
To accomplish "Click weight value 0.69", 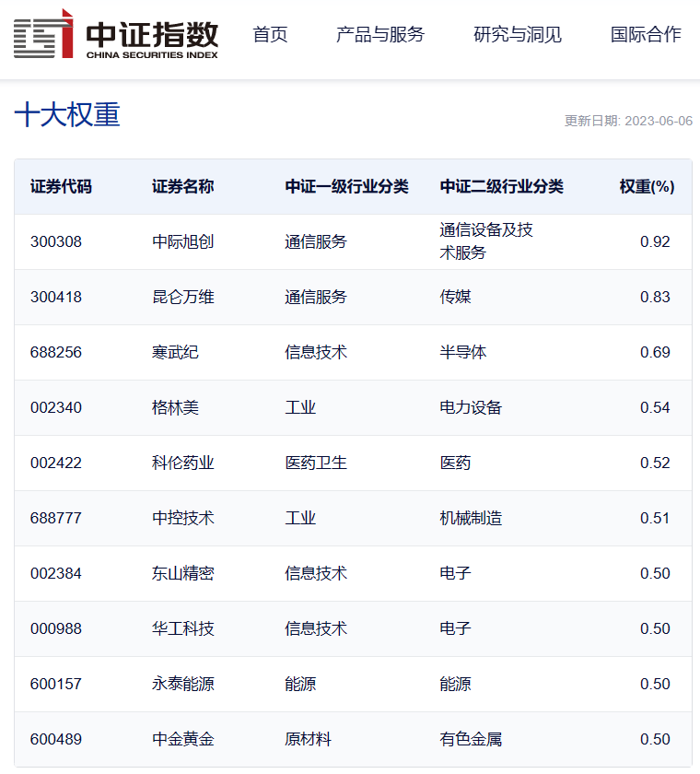I will (655, 352).
